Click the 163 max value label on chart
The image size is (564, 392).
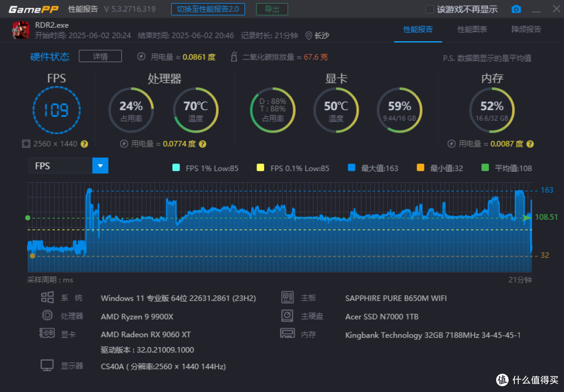(547, 190)
